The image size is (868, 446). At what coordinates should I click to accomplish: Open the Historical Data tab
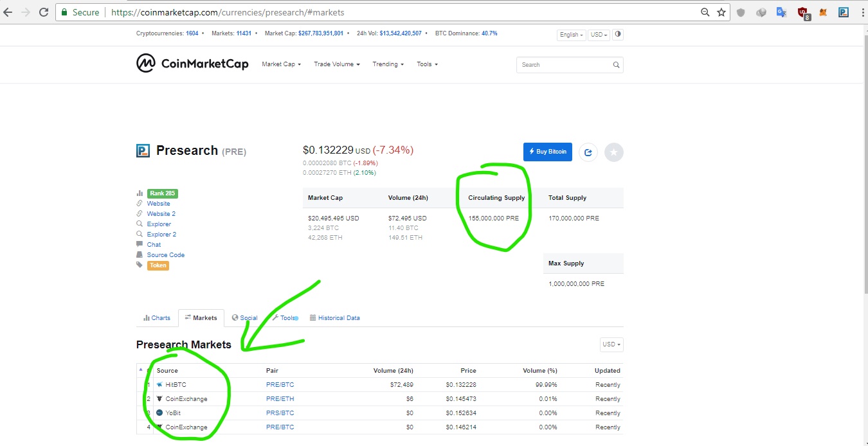[335, 318]
